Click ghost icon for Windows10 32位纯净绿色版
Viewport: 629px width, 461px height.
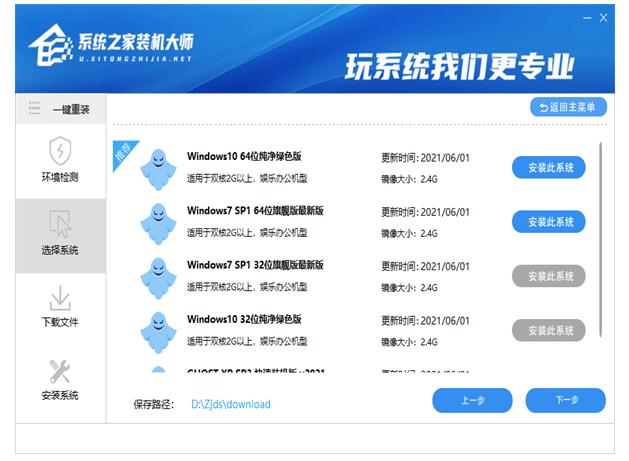[x=158, y=332]
